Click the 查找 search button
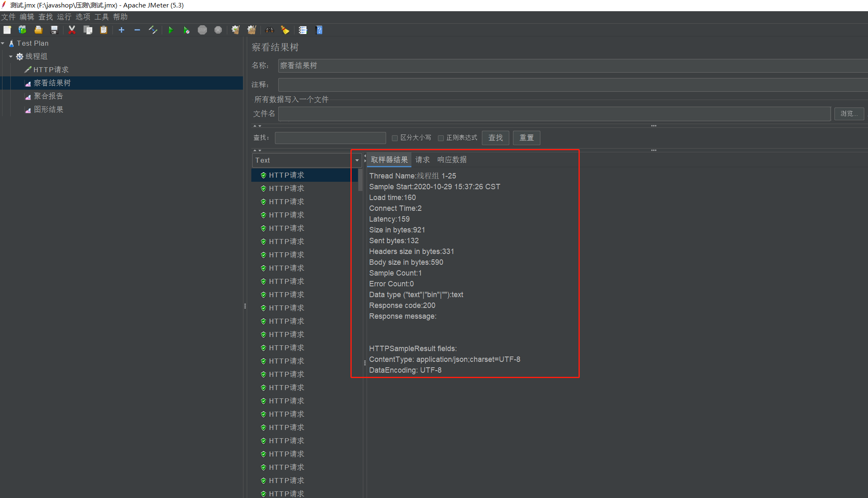The height and width of the screenshot is (498, 868). [496, 138]
